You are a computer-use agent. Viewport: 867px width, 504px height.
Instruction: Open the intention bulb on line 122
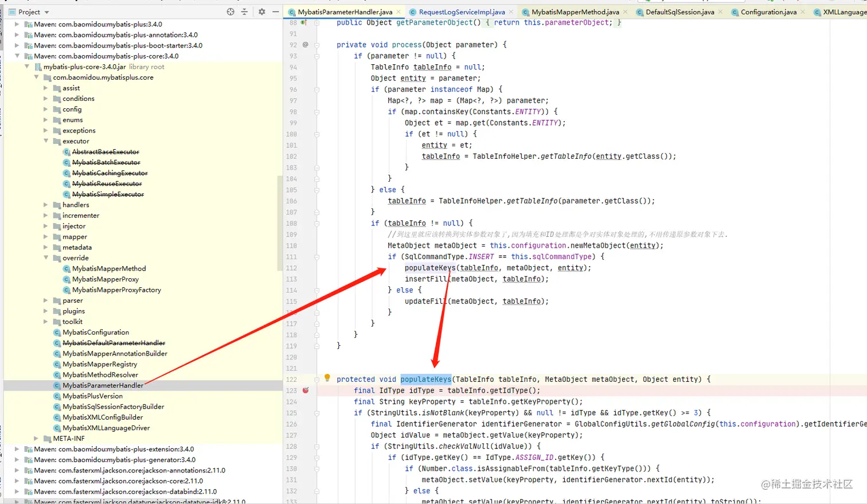pos(327,378)
